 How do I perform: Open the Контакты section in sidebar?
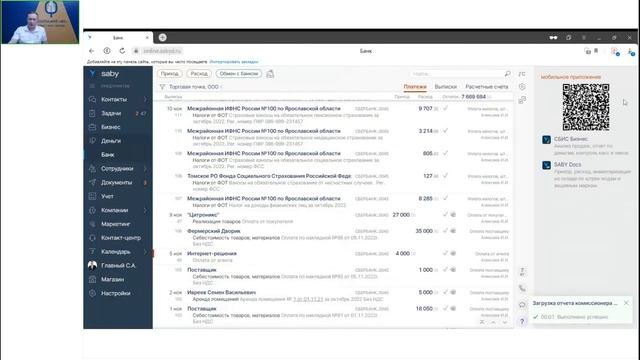pos(114,99)
